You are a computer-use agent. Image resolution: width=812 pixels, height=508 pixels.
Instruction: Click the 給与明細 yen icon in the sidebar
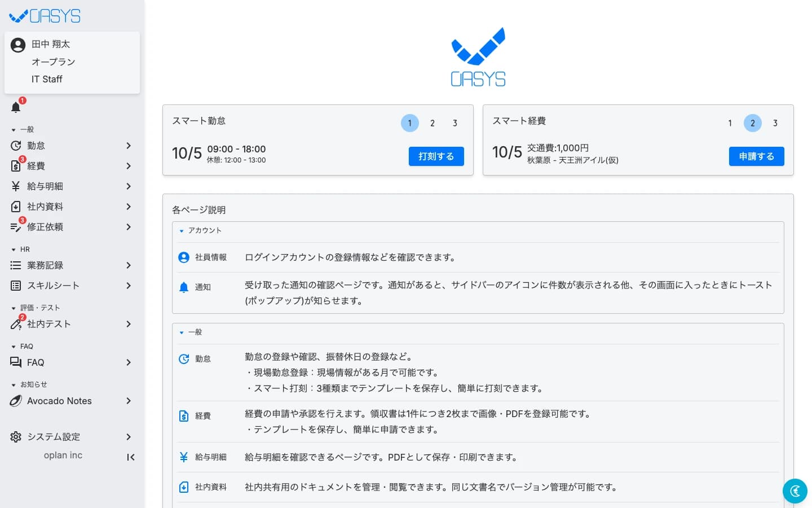16,186
